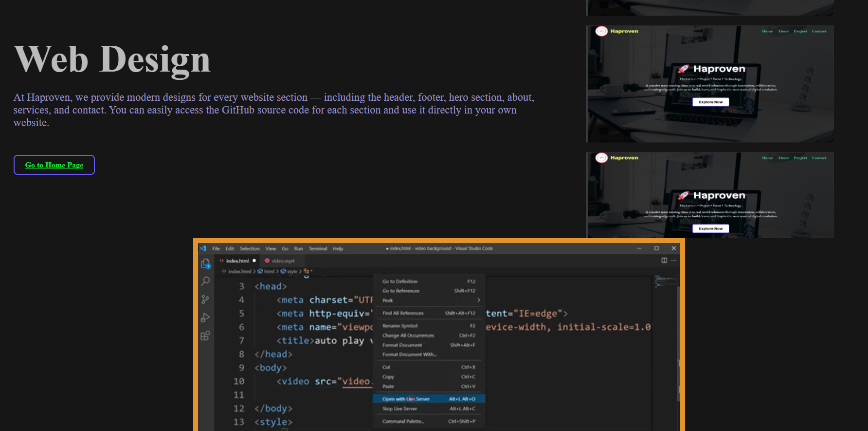The height and width of the screenshot is (431, 868).
Task: Follow the Go to Home Page link
Action: [54, 165]
